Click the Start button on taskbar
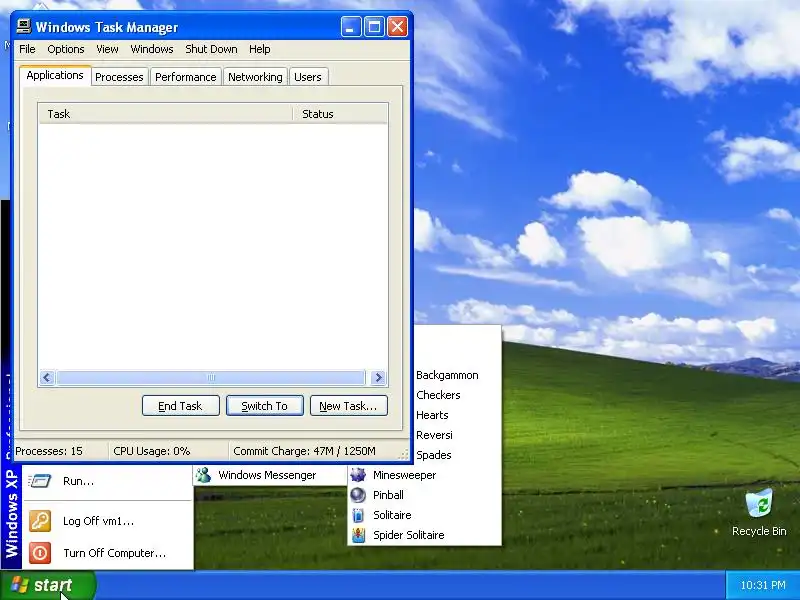 [48, 585]
